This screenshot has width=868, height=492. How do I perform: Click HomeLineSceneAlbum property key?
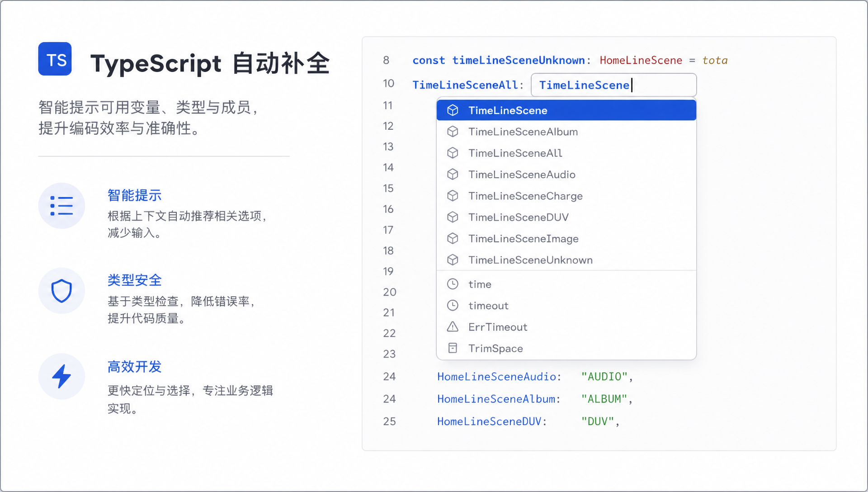[x=496, y=399]
